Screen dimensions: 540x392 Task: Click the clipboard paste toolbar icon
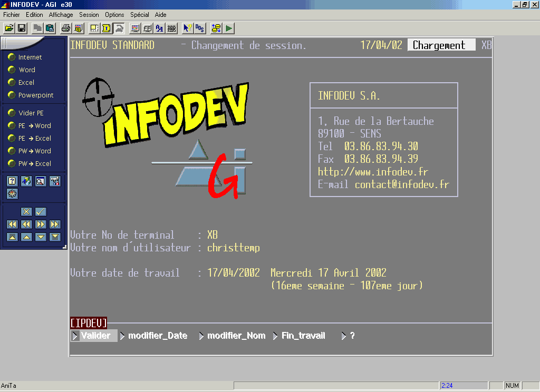point(50,28)
